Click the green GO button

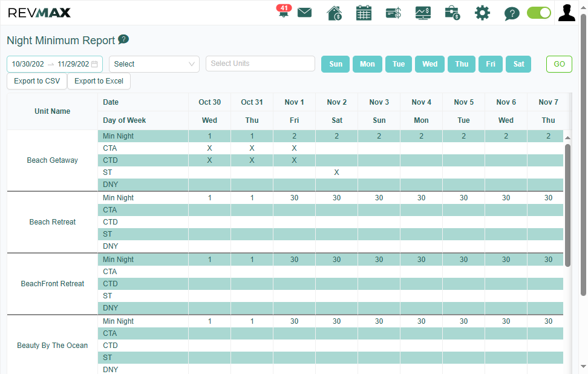click(x=559, y=64)
